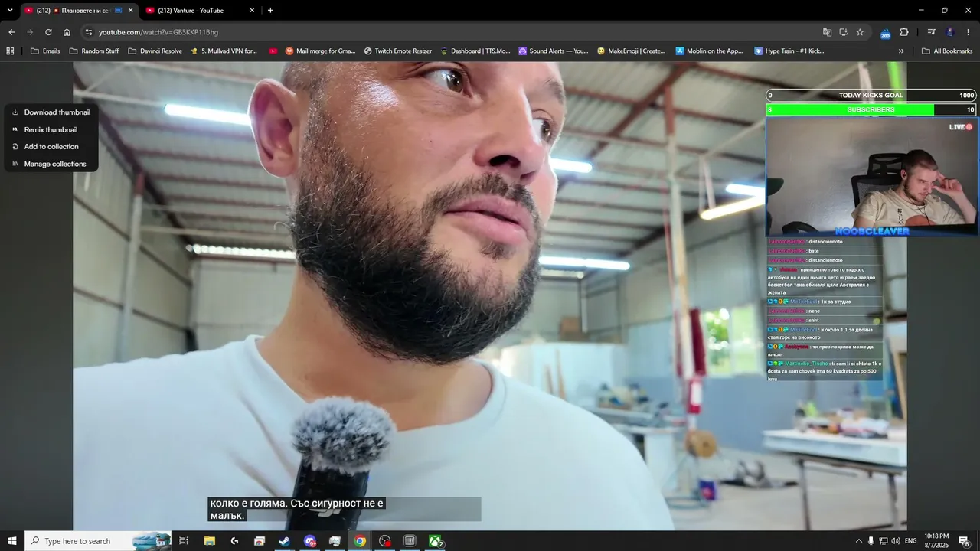Image resolution: width=980 pixels, height=551 pixels.
Task: View site information for youtube.com
Action: point(89,32)
